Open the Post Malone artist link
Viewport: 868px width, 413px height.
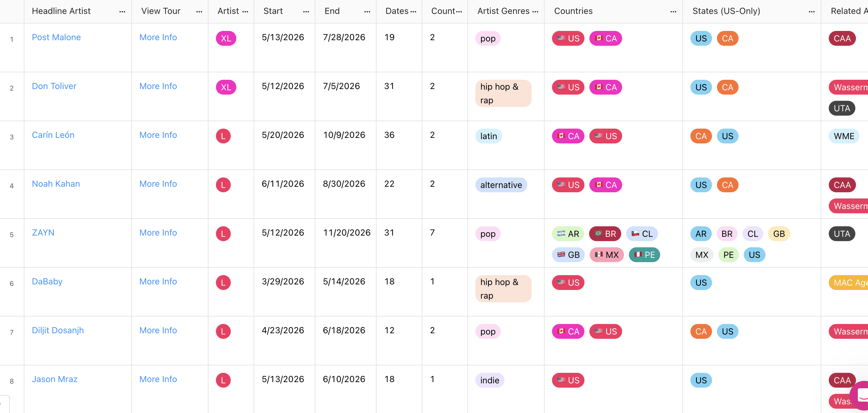coord(56,37)
